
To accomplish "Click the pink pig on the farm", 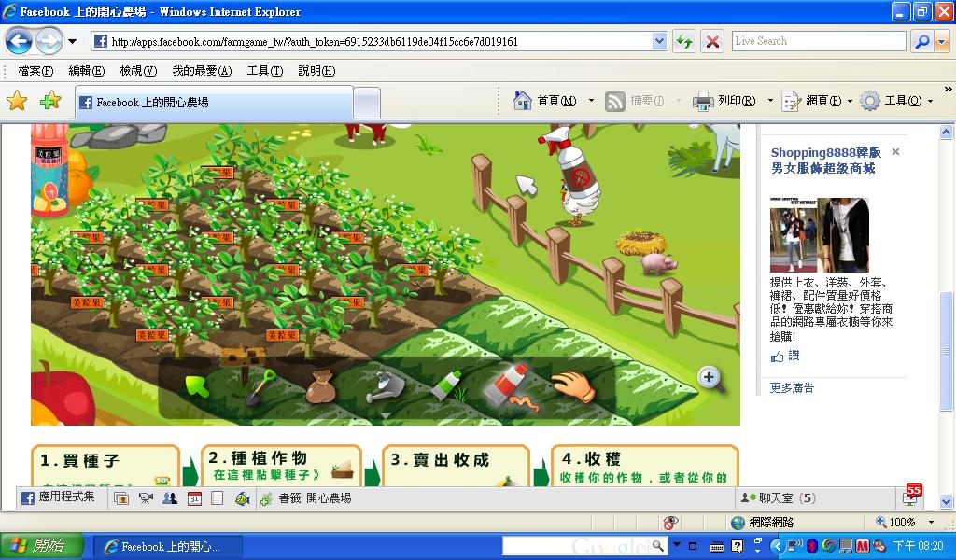I will tap(658, 264).
